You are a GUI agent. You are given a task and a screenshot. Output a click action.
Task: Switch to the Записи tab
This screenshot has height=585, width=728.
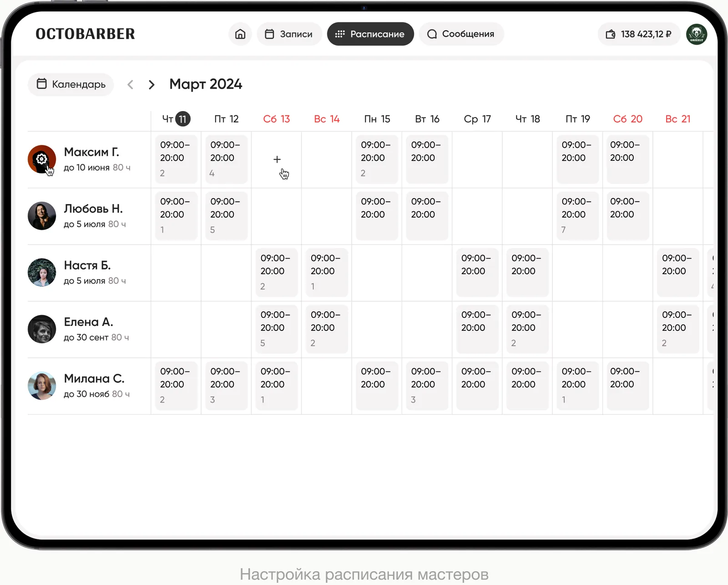(x=289, y=34)
